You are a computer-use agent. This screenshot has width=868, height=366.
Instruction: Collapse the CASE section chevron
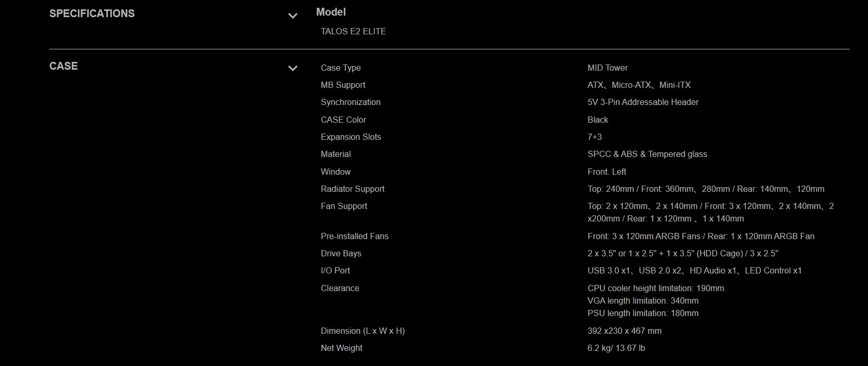[293, 68]
